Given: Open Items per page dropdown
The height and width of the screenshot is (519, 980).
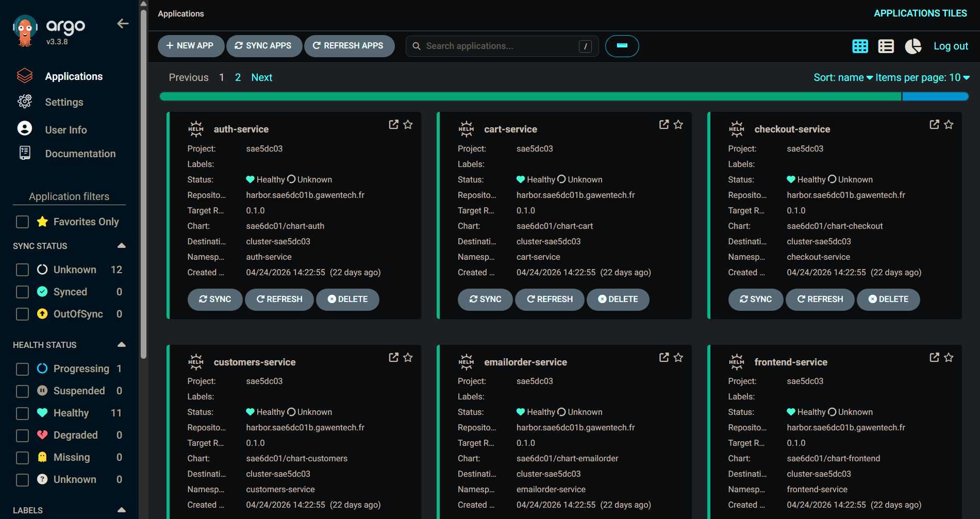Looking at the screenshot, I should pos(923,77).
